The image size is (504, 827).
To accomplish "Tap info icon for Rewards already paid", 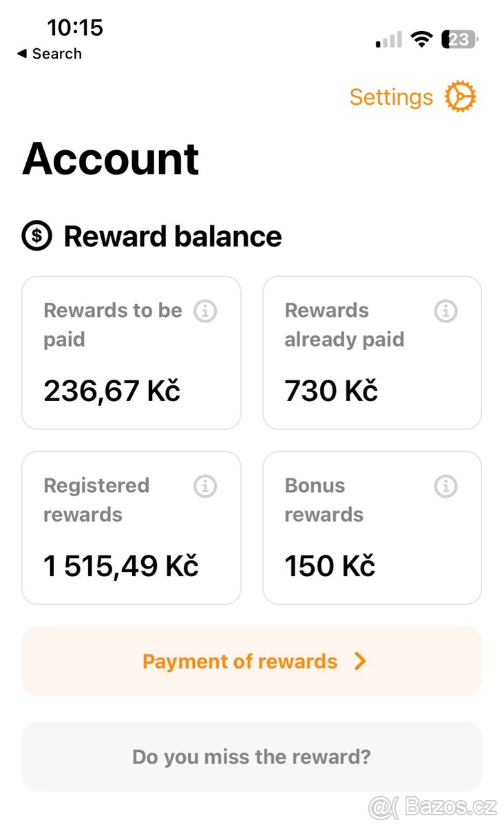I will click(x=445, y=312).
